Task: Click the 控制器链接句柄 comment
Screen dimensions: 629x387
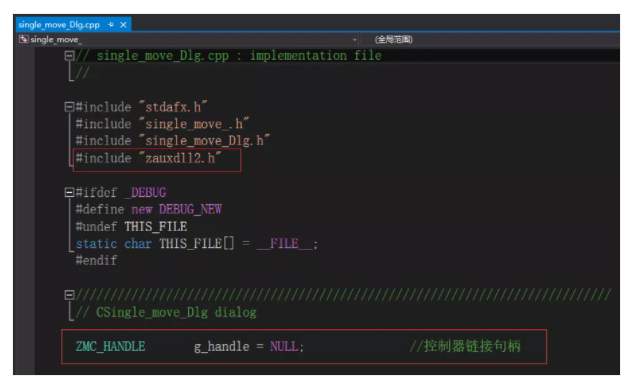Action: [465, 346]
